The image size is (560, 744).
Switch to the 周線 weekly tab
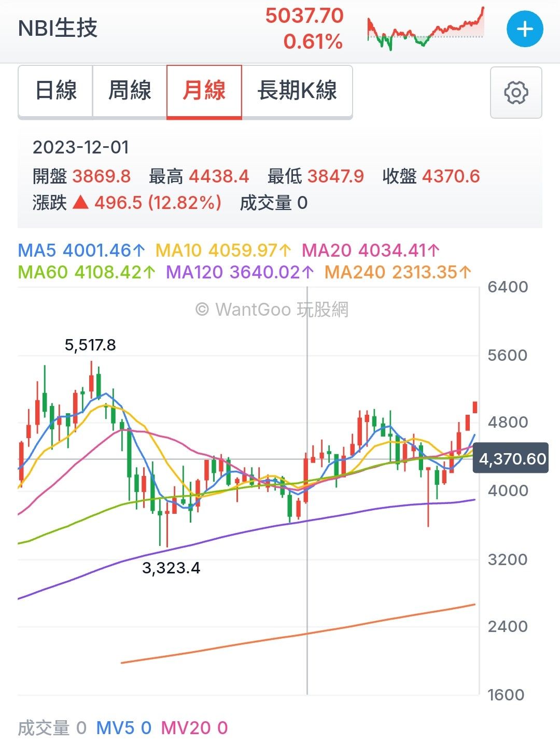click(x=130, y=91)
